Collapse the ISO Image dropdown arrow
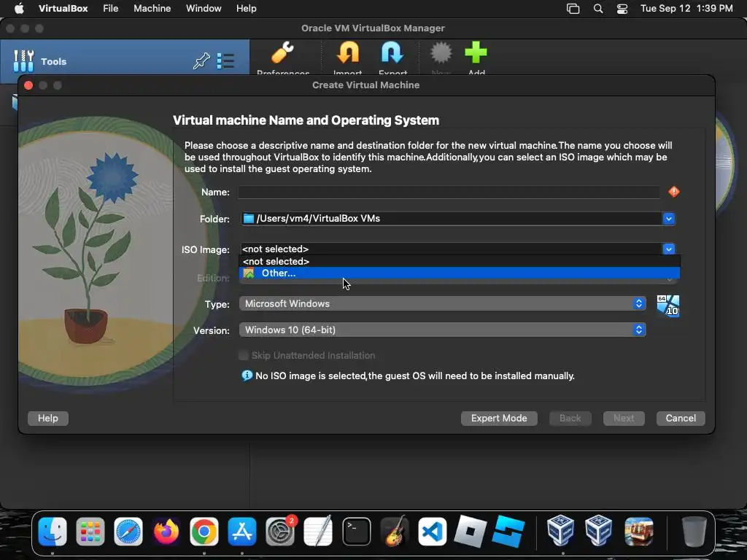747x560 pixels. (668, 249)
